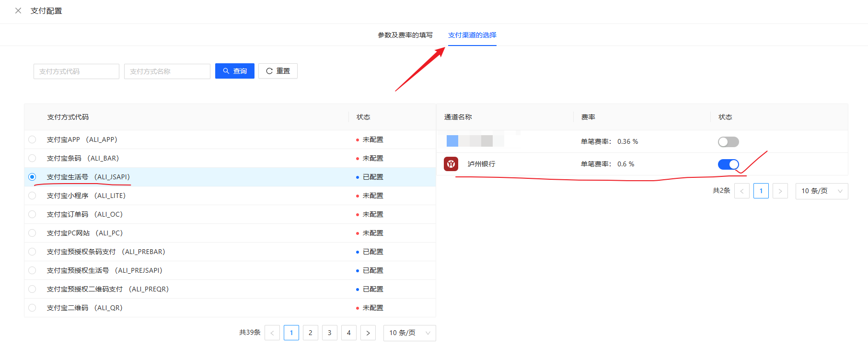Go to next page in payment list

tap(368, 333)
